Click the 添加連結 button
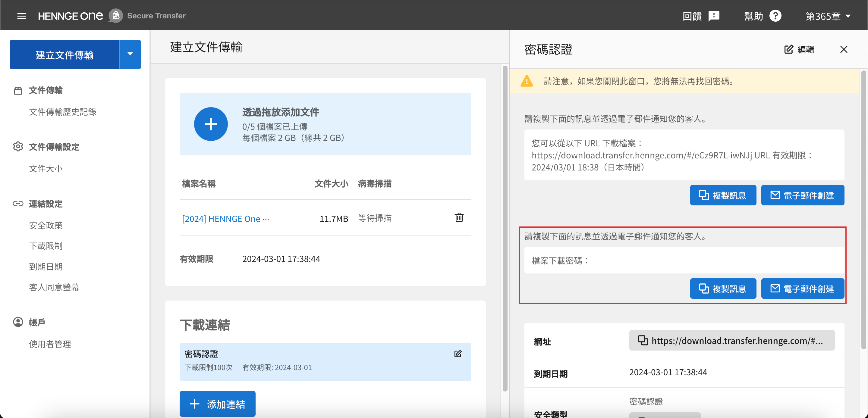 (x=217, y=404)
